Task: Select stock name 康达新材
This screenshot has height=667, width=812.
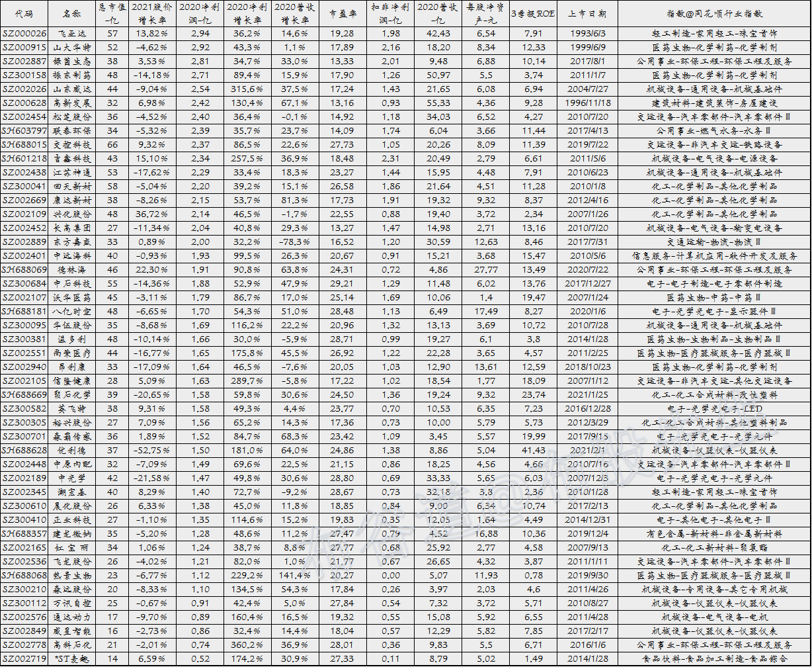Action: coord(72,200)
